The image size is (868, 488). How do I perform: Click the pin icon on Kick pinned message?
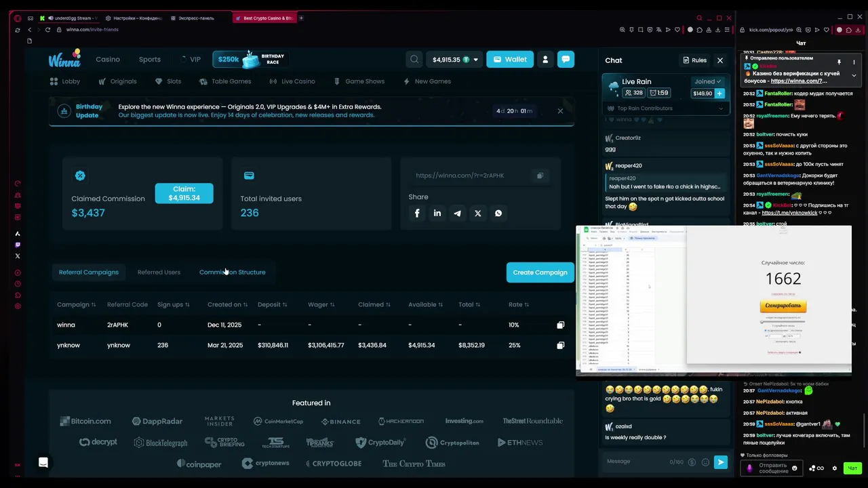pos(839,62)
